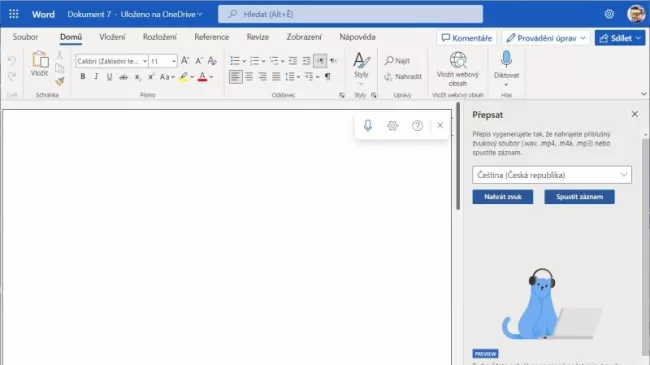Center the paragraph text

[249, 77]
